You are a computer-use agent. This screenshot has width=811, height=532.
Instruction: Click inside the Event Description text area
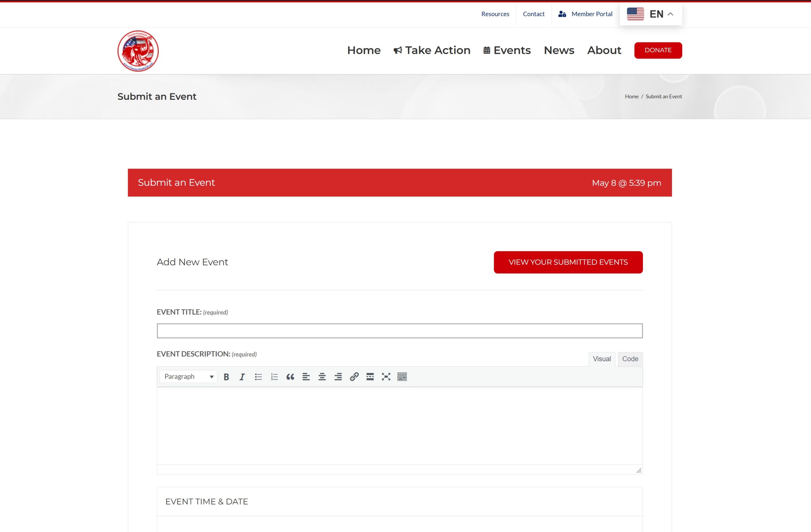pyautogui.click(x=399, y=425)
